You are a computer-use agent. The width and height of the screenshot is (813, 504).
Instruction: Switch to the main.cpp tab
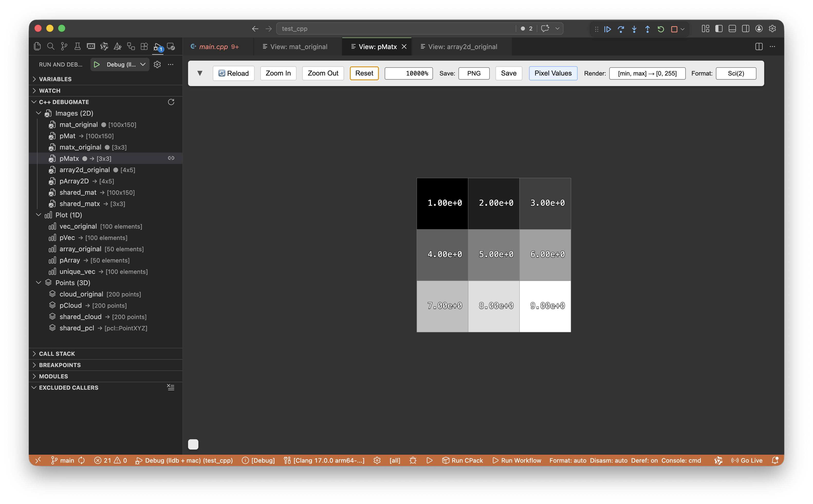pyautogui.click(x=213, y=47)
